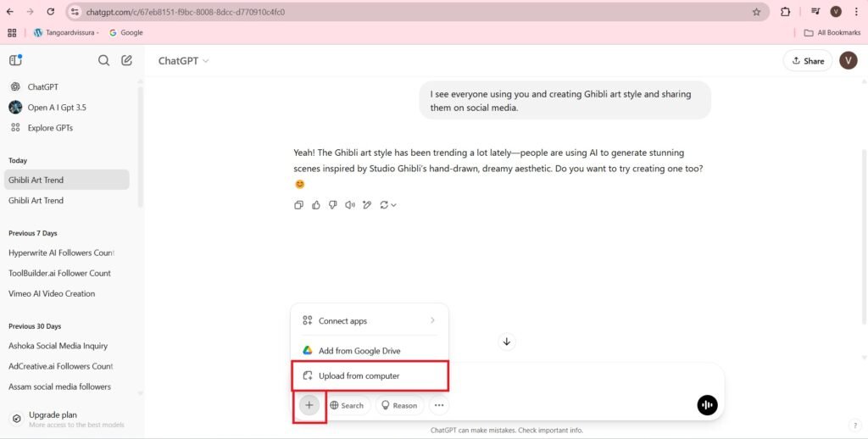Open the Tangoardvissura bookmark
Viewport: 868px width, 439px height.
tap(66, 33)
